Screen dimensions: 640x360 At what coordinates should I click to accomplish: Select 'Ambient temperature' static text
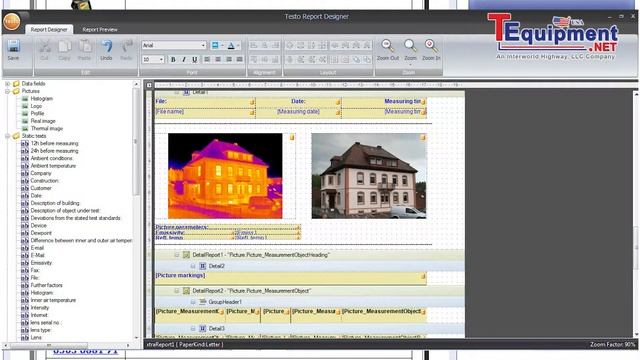53,166
